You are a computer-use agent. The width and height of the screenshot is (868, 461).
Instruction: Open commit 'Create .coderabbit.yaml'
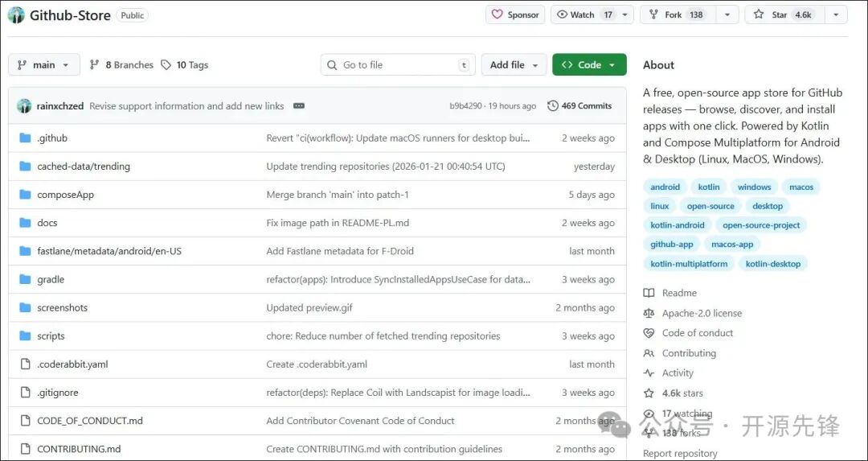pyautogui.click(x=317, y=364)
